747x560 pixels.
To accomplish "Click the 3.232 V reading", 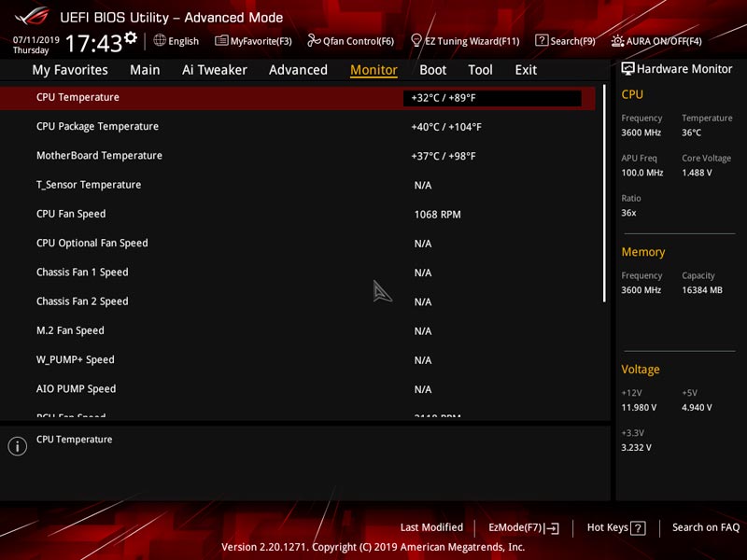I will click(637, 448).
